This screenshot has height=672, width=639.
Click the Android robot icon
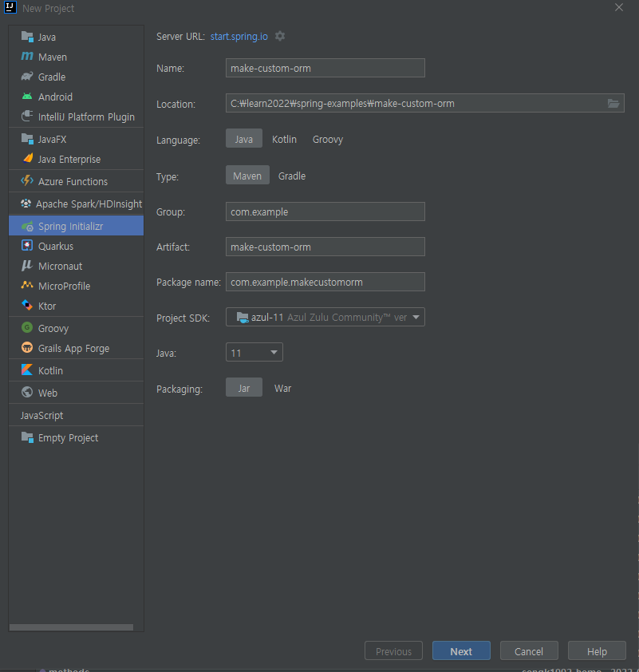27,97
